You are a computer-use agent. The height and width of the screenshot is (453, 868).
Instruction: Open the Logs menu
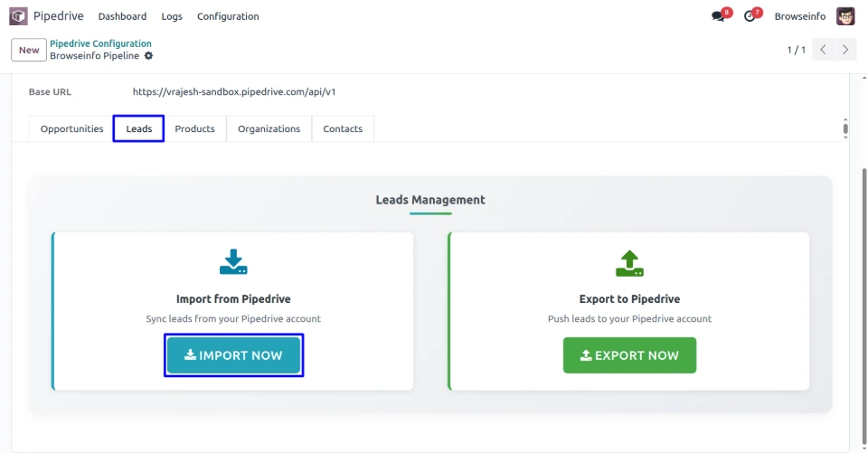pos(172,16)
